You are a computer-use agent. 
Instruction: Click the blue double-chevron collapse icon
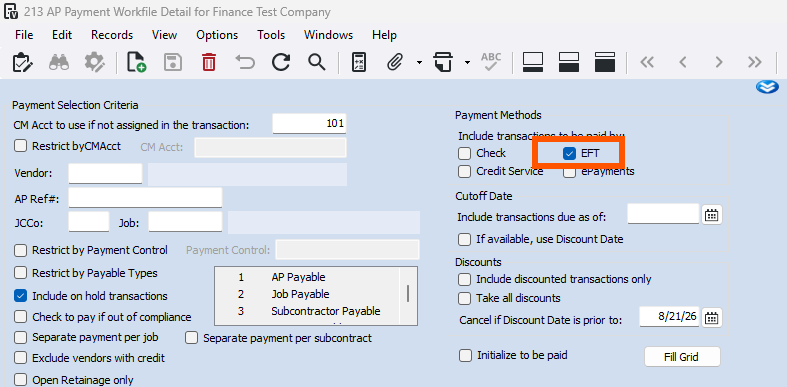[x=767, y=87]
